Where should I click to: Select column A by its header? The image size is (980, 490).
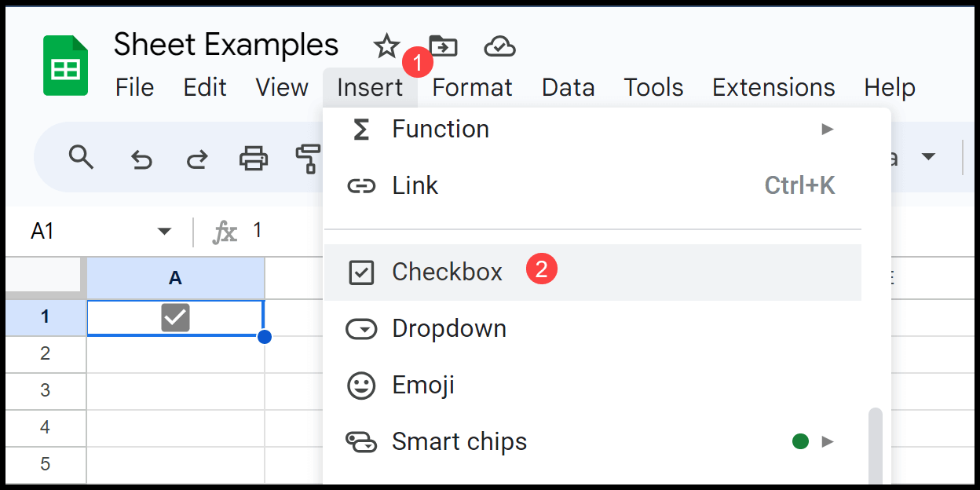[x=176, y=279]
